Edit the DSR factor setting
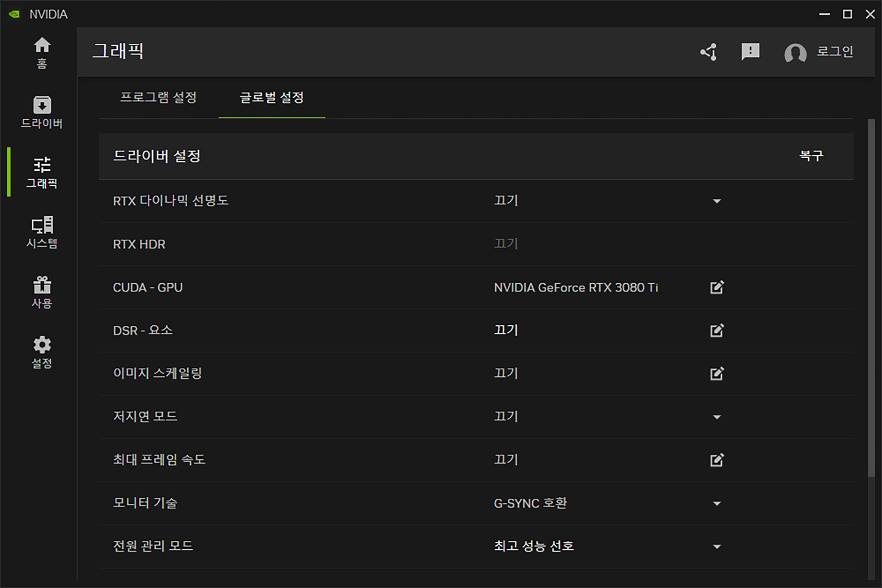This screenshot has height=588, width=882. (x=717, y=331)
